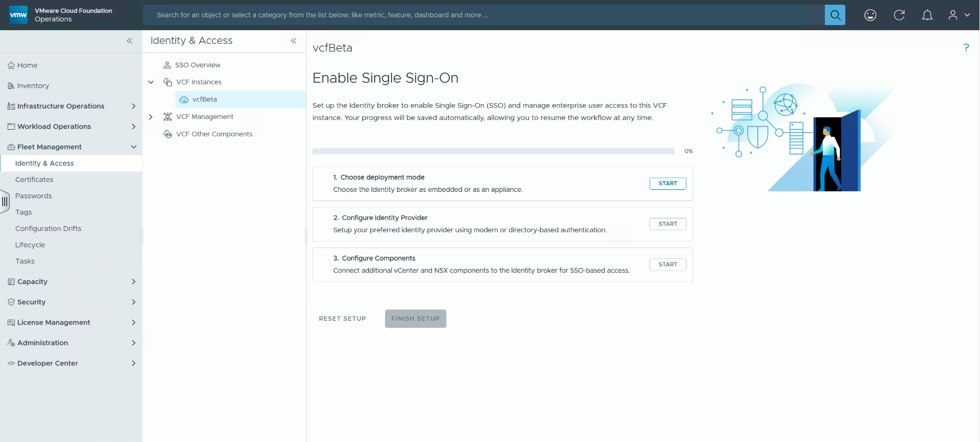Select the Passwords menu item

point(34,196)
